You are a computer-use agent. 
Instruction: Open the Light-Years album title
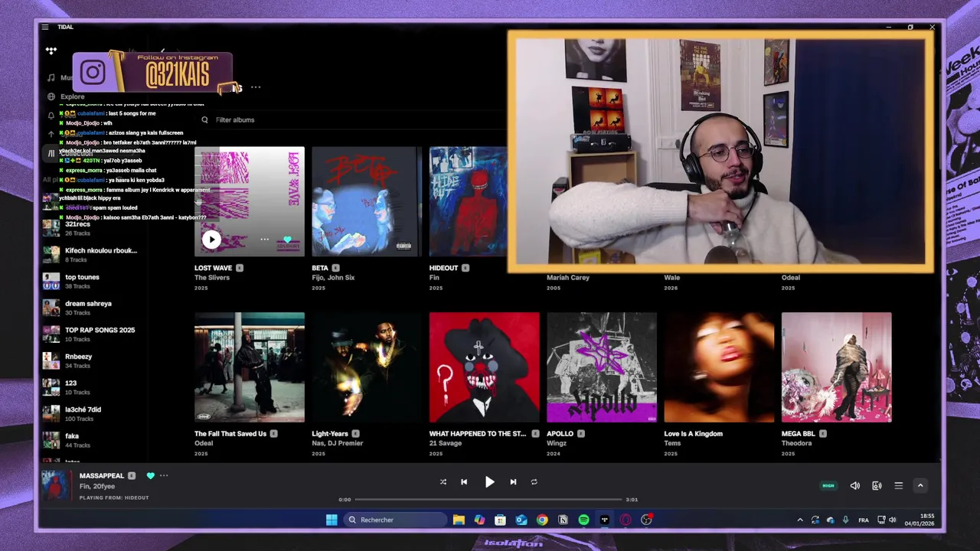tap(330, 434)
